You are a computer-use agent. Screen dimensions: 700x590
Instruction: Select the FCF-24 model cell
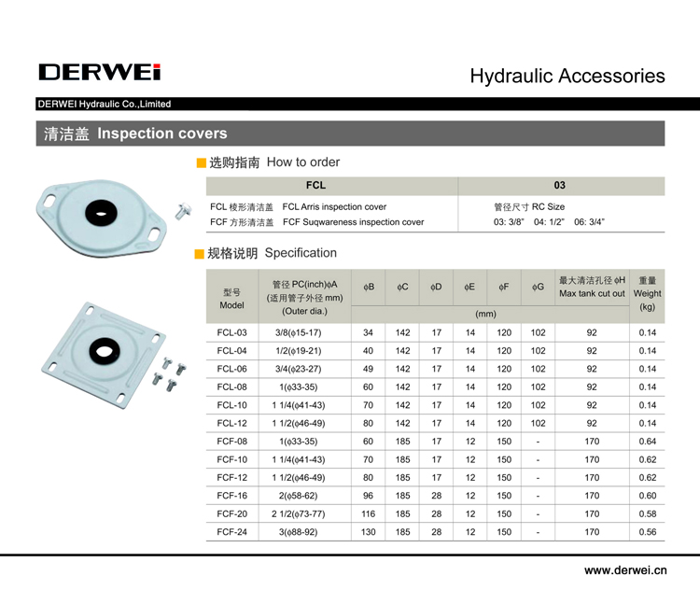(x=231, y=532)
